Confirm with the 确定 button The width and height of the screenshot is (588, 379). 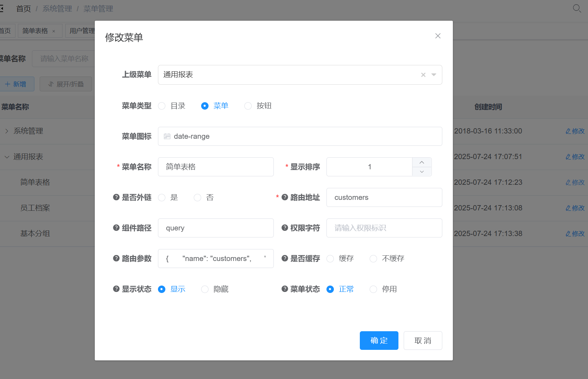(379, 340)
